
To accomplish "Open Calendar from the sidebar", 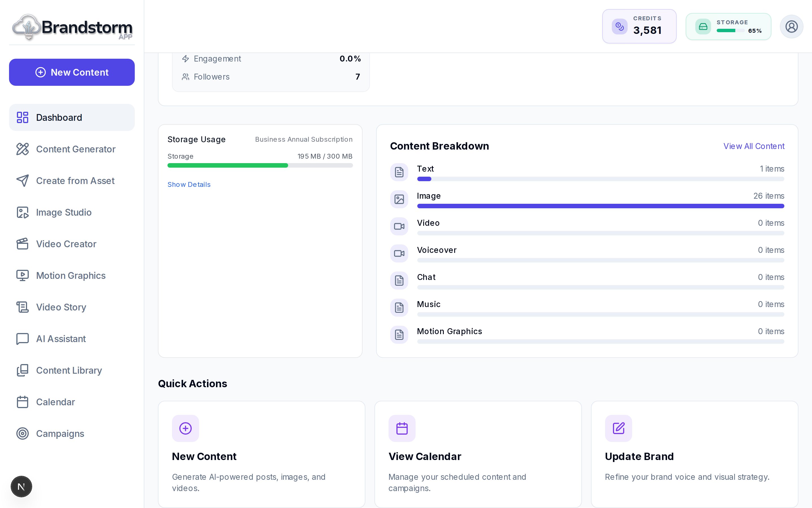I will pyautogui.click(x=72, y=402).
